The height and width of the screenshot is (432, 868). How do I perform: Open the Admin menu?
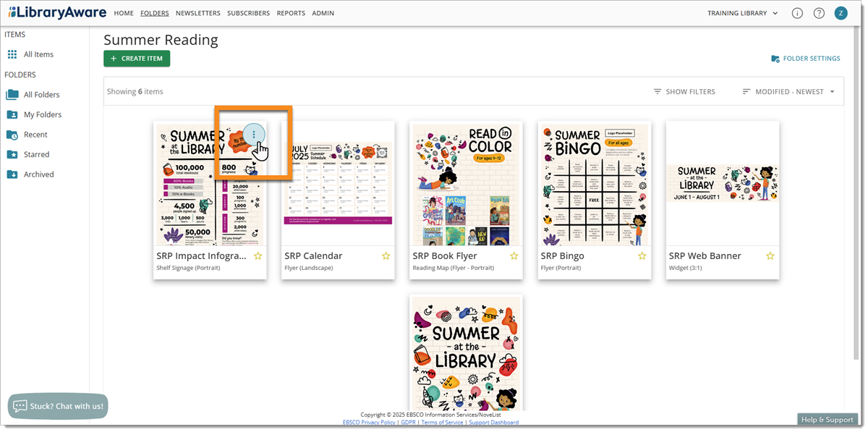[x=323, y=13]
